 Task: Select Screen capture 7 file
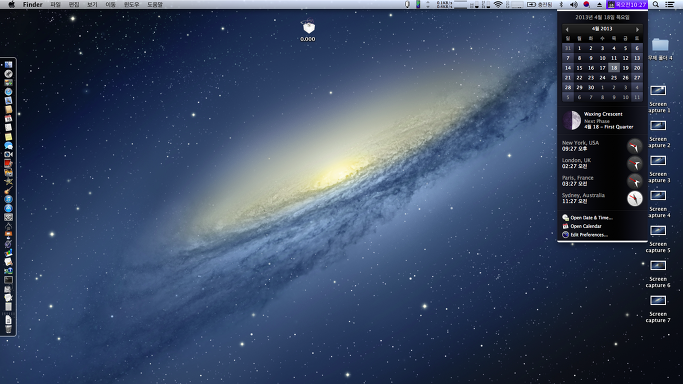[x=658, y=300]
